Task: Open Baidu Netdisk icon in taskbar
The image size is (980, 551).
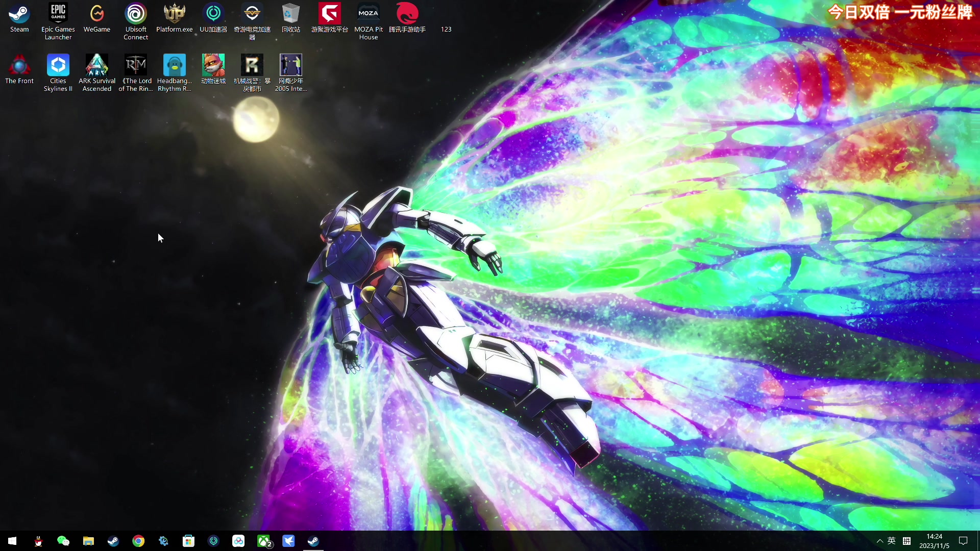Action: click(238, 541)
